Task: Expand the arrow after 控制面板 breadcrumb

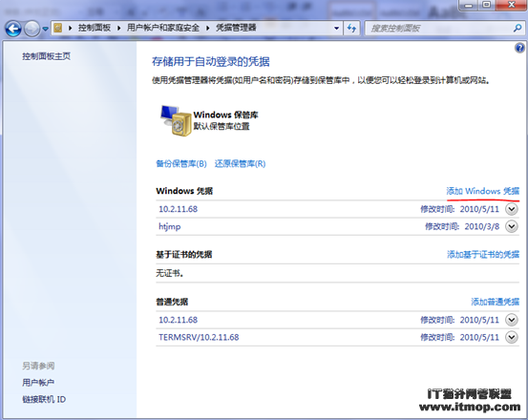Action: pos(118,28)
